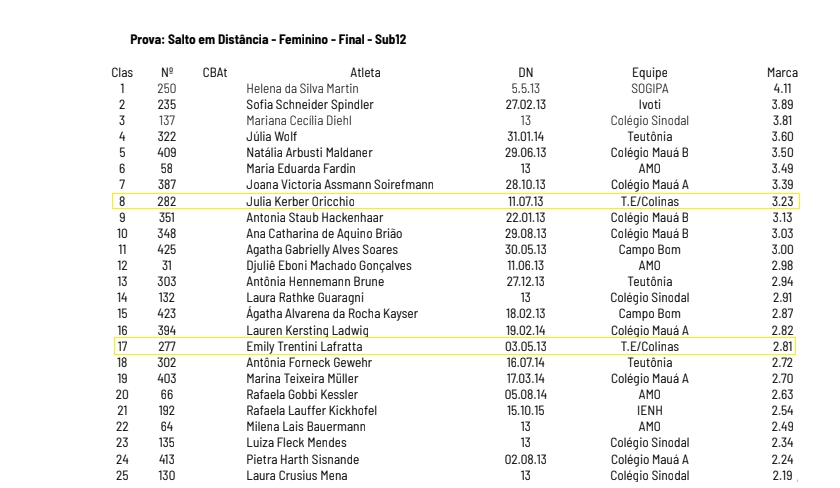Click athlete name Helena da Silva Martin

302,88
